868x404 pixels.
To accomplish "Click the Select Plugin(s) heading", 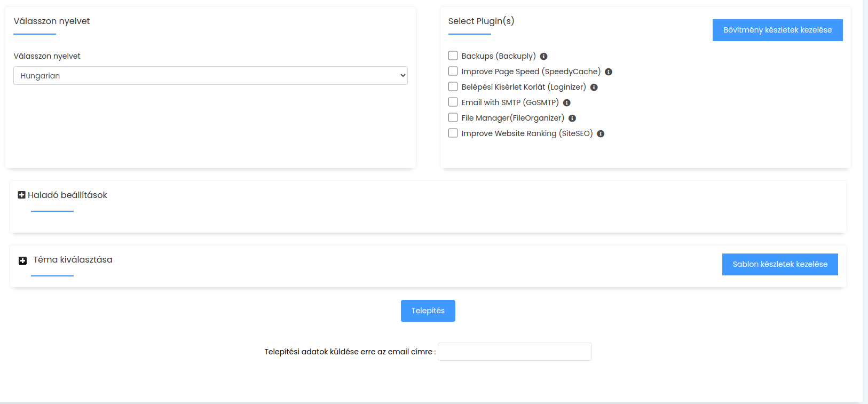I will click(x=481, y=21).
